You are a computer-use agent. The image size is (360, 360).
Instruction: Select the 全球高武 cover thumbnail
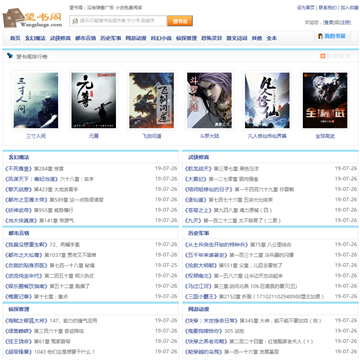click(325, 100)
